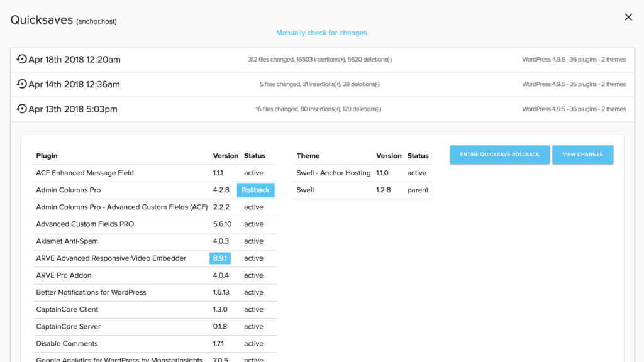Select the Swell parent theme row

point(307,190)
